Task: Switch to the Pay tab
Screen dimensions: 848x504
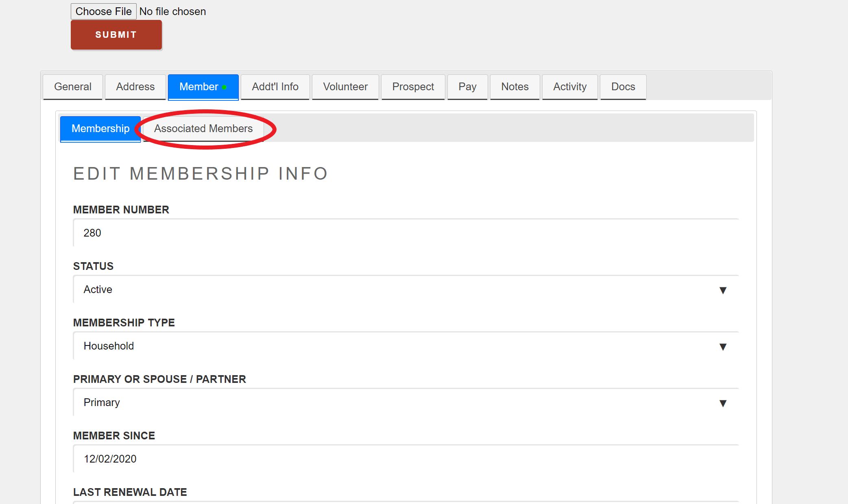Action: point(467,87)
